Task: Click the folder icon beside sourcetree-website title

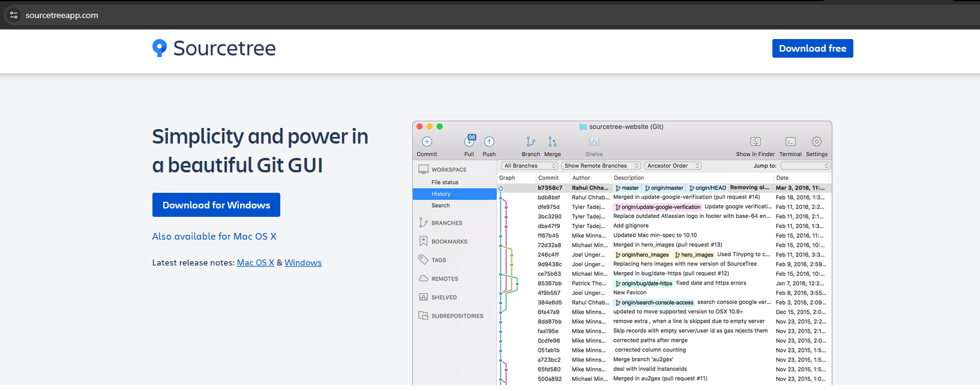Action: tap(583, 127)
